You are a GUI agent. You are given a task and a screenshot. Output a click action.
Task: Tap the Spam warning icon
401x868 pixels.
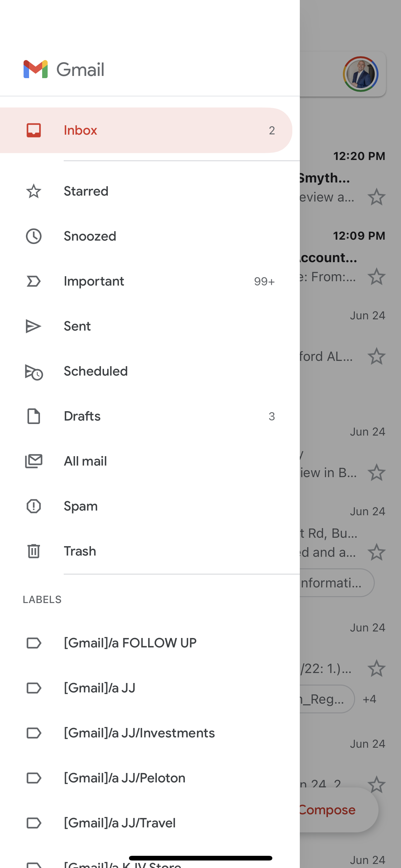(x=34, y=506)
